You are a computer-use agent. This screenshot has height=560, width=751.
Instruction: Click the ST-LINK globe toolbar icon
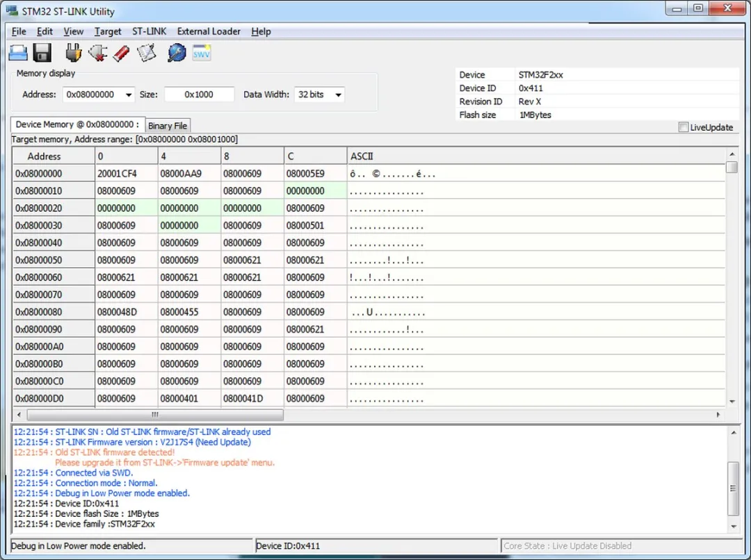[177, 53]
